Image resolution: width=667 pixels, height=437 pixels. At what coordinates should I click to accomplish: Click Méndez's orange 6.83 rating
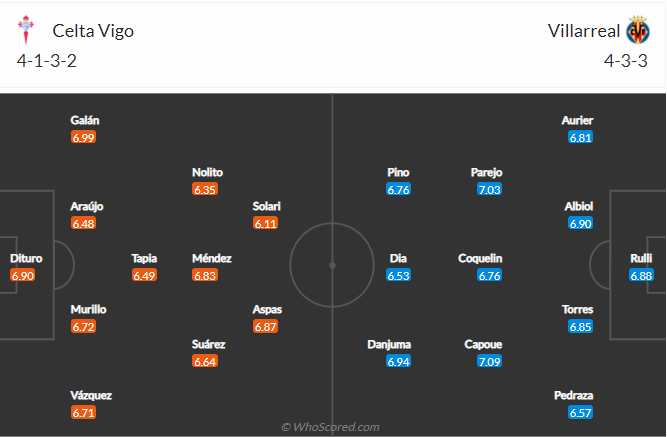click(x=205, y=275)
